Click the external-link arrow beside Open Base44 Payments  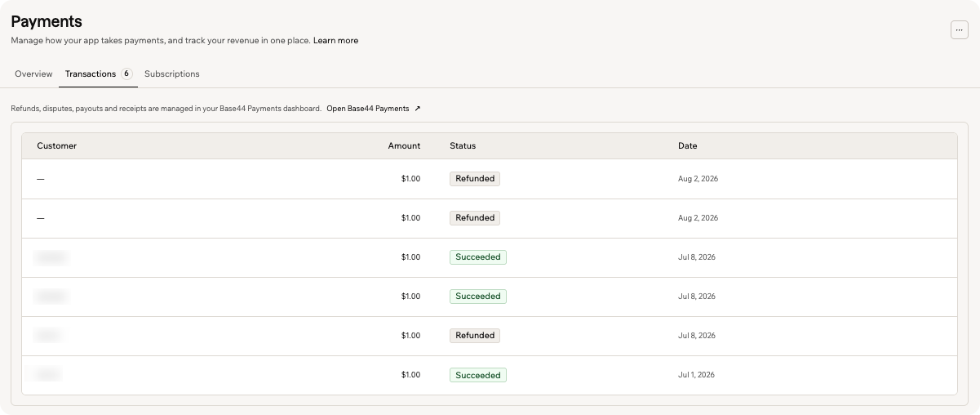418,109
